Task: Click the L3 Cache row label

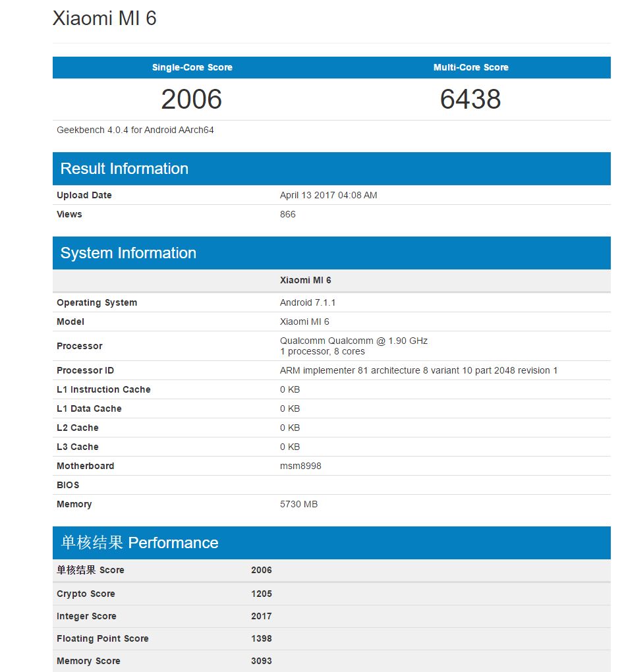Action: [x=78, y=447]
